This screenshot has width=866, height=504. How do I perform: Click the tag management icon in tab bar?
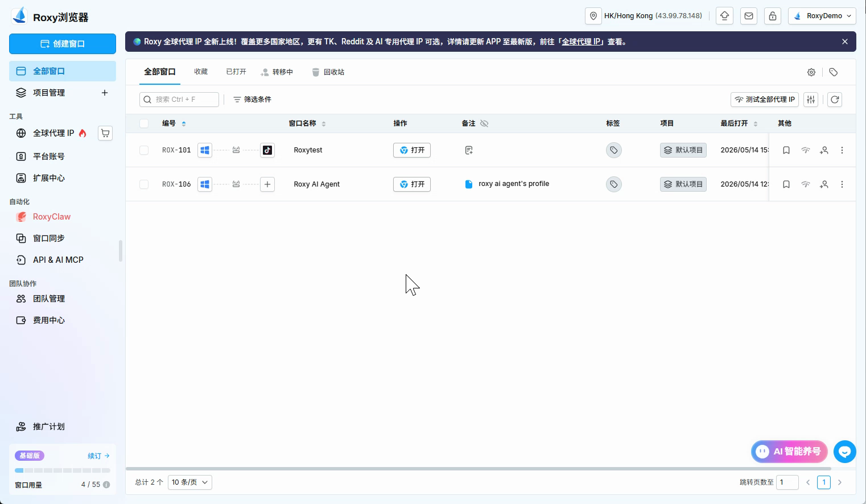tap(834, 72)
